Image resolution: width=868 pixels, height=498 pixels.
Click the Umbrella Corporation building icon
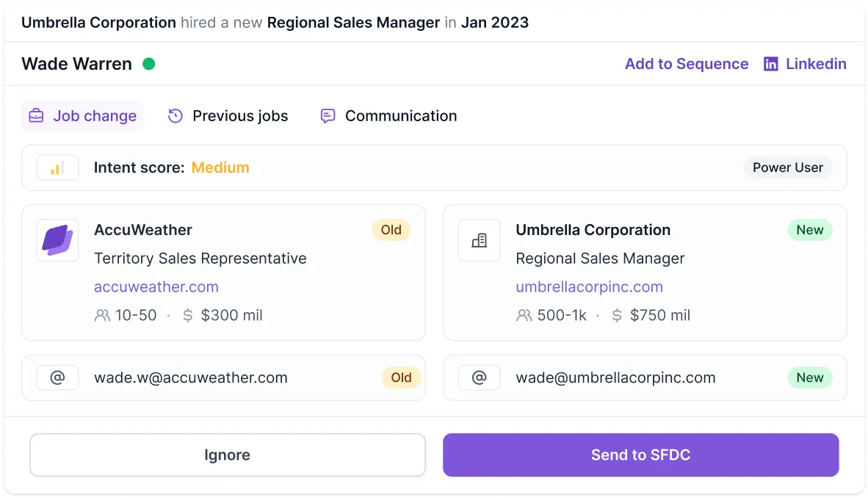tap(479, 240)
